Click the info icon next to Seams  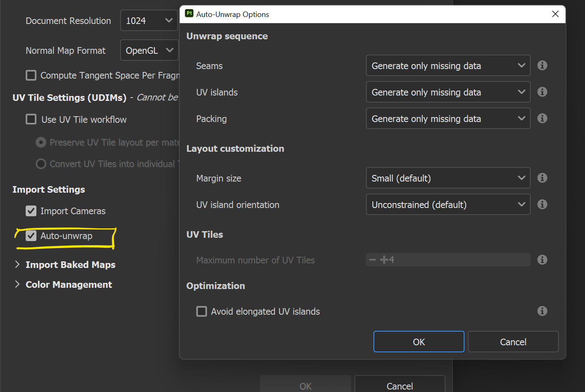pos(542,65)
